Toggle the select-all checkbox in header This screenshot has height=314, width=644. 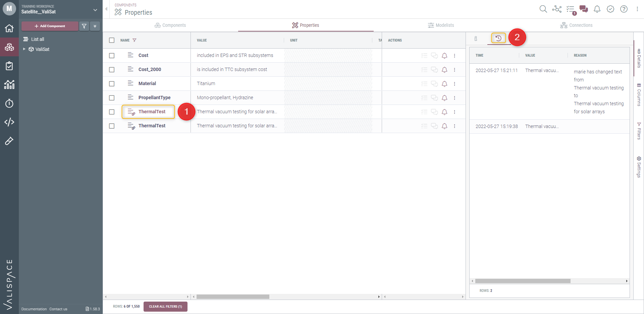coord(112,40)
